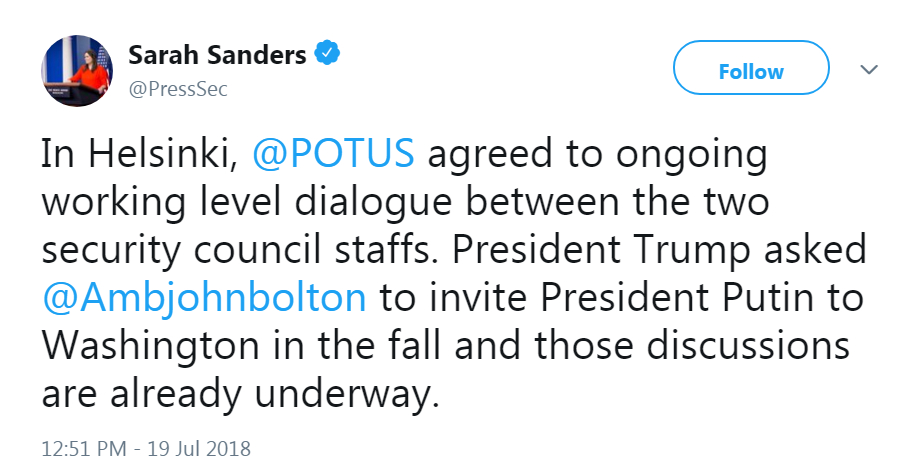Open the Sarah Sanders display name link

click(x=217, y=55)
